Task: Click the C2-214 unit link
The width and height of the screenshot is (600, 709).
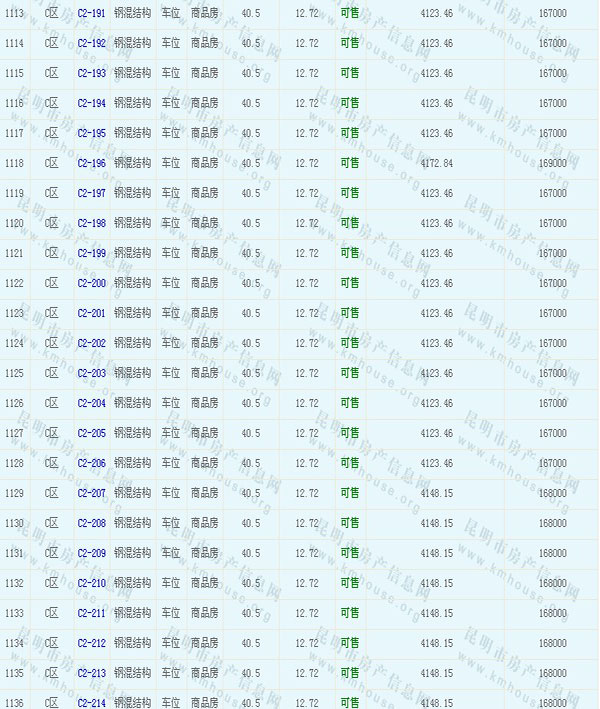Action: tap(91, 703)
